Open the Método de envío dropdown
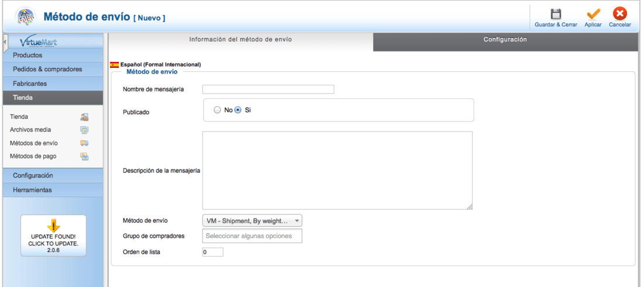The height and width of the screenshot is (287, 644). [x=252, y=221]
